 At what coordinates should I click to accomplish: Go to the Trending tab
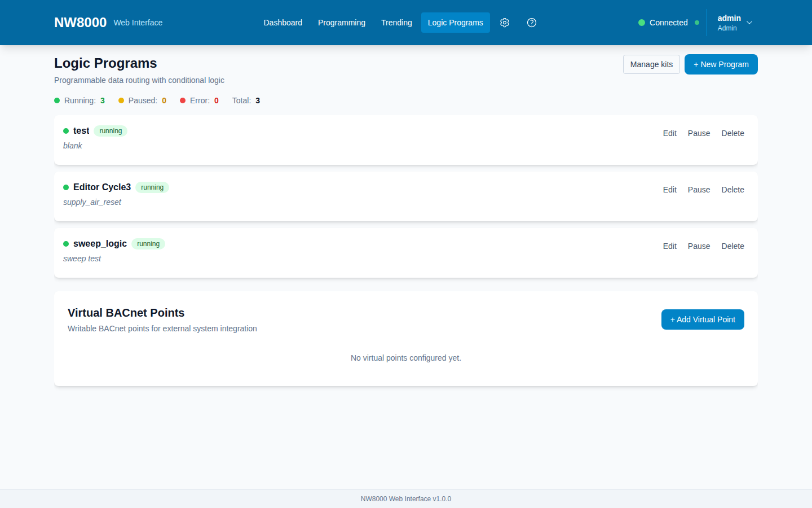pos(396,23)
